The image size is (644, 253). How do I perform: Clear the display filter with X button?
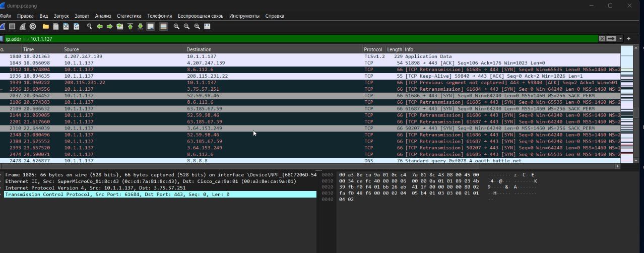tap(602, 38)
